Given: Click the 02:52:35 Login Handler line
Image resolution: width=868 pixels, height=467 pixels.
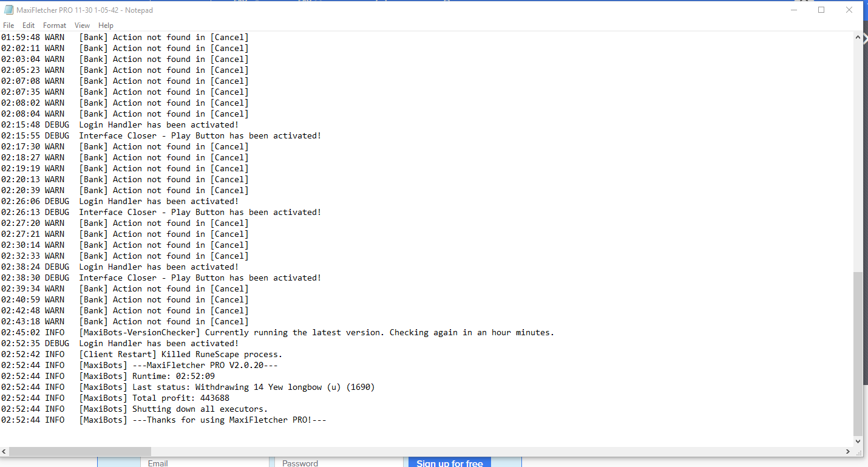Looking at the screenshot, I should coord(120,343).
